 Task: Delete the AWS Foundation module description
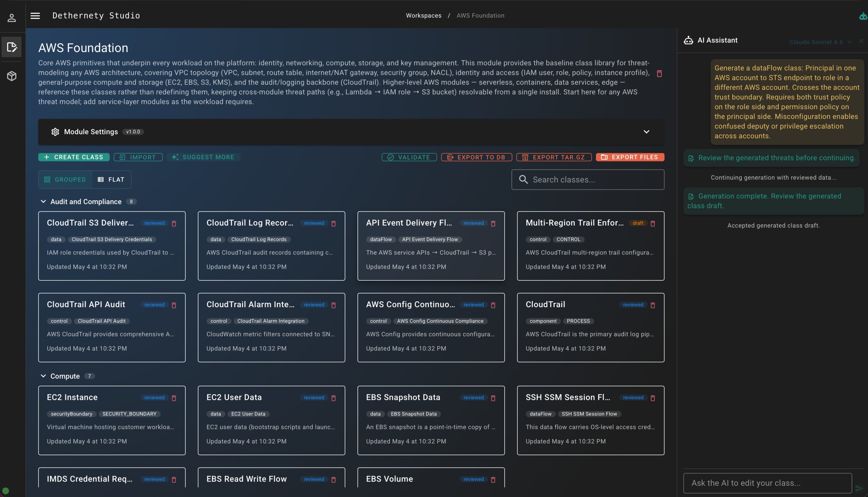659,73
